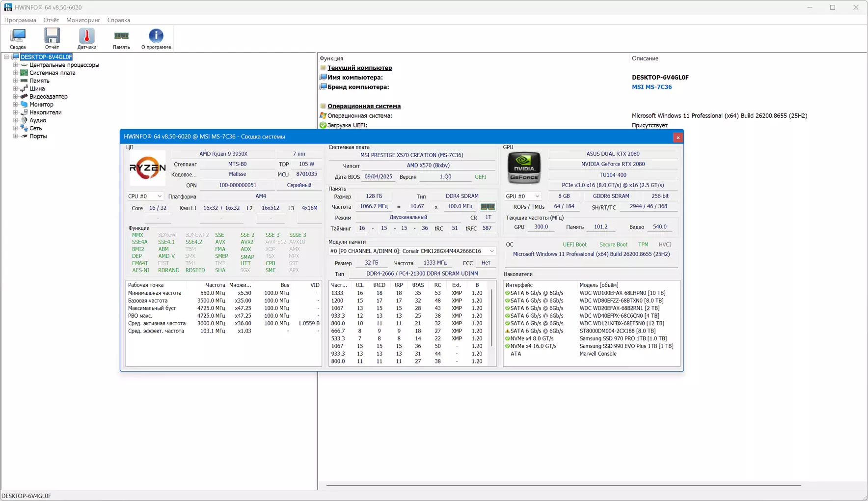Click the AMD Ryzen logo image
868x501 pixels.
[147, 168]
